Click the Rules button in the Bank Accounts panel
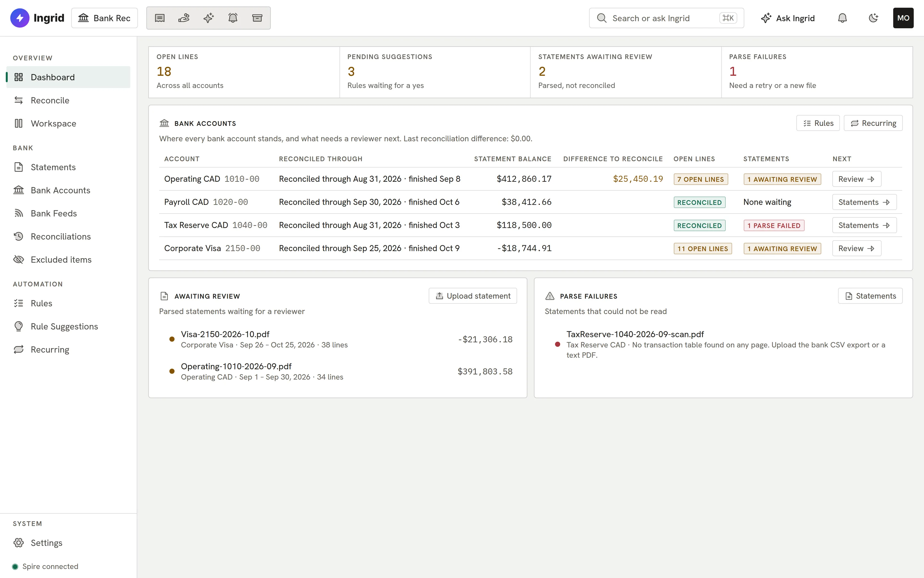Image resolution: width=924 pixels, height=578 pixels. (818, 123)
